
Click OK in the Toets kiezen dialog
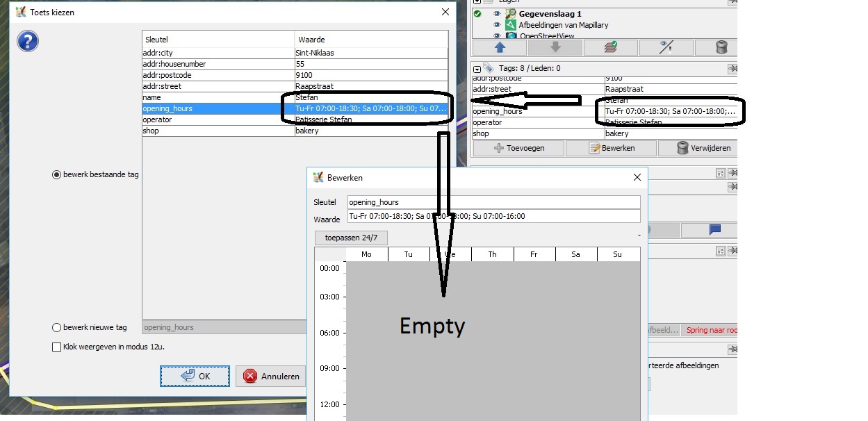point(195,377)
